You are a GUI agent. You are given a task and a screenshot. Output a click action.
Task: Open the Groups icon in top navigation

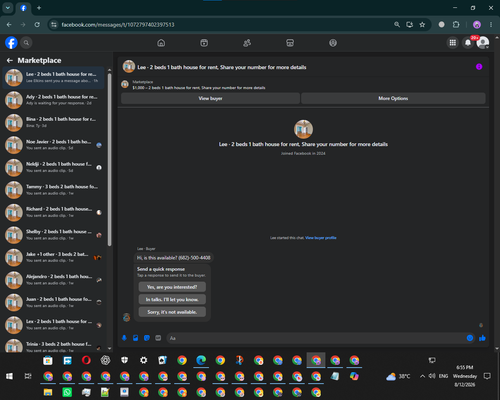pyautogui.click(x=333, y=43)
